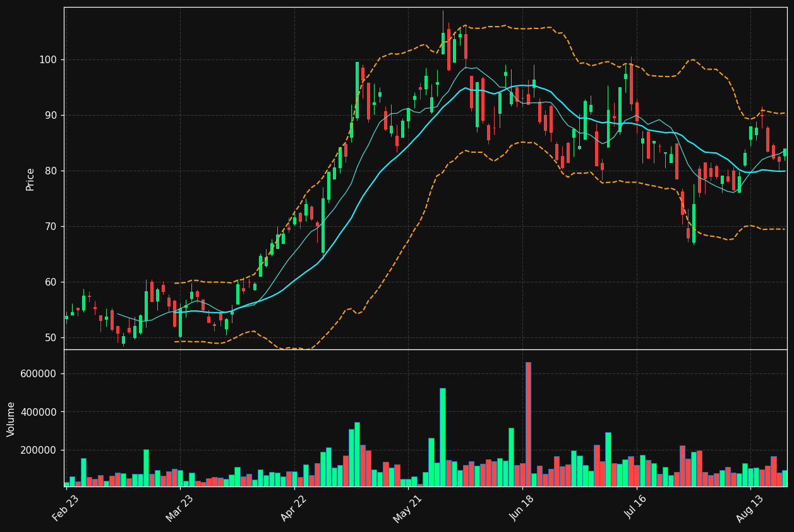Click the volume tick label 200000
Screen dimensions: 794x532
click(39, 450)
